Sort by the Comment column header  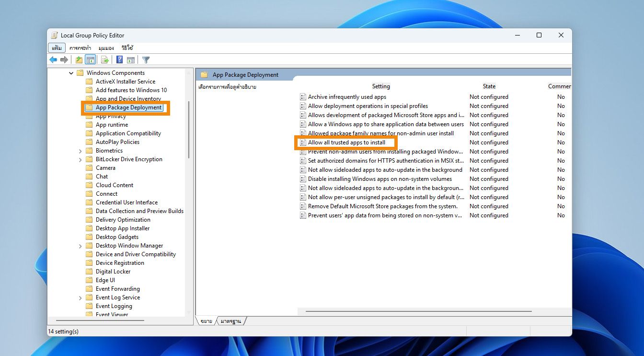(559, 86)
